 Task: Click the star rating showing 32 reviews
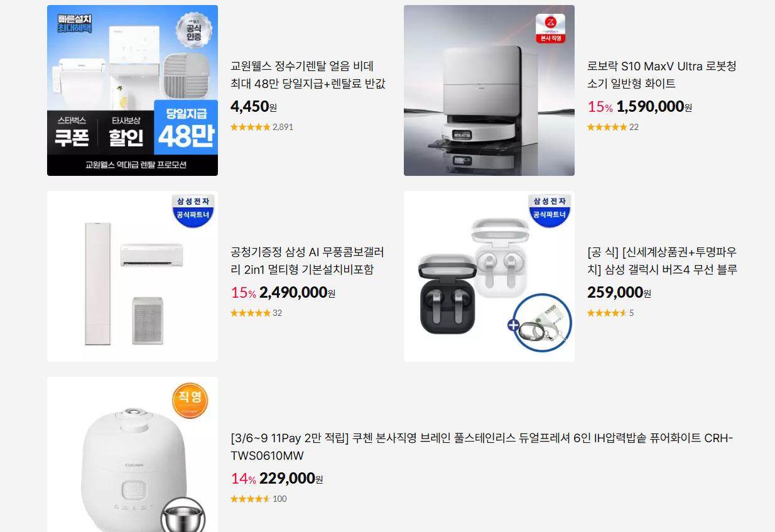(256, 313)
